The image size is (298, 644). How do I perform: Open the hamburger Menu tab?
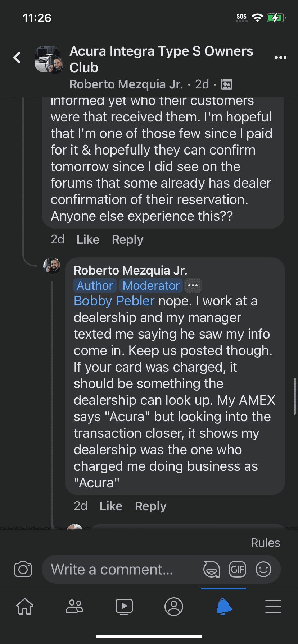tap(273, 606)
